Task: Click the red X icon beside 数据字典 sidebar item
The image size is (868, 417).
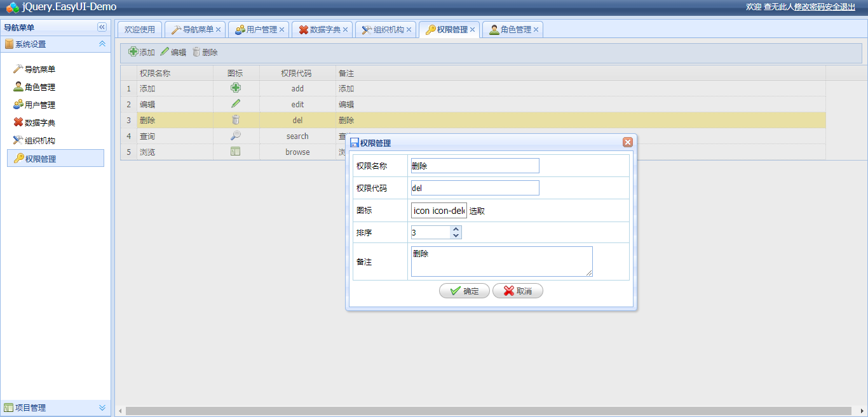Action: 18,122
